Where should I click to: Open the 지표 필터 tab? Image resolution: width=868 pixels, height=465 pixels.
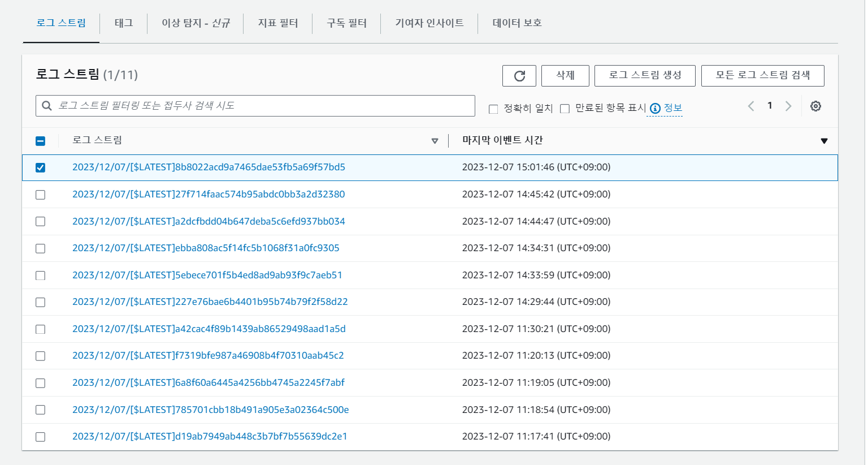click(278, 23)
